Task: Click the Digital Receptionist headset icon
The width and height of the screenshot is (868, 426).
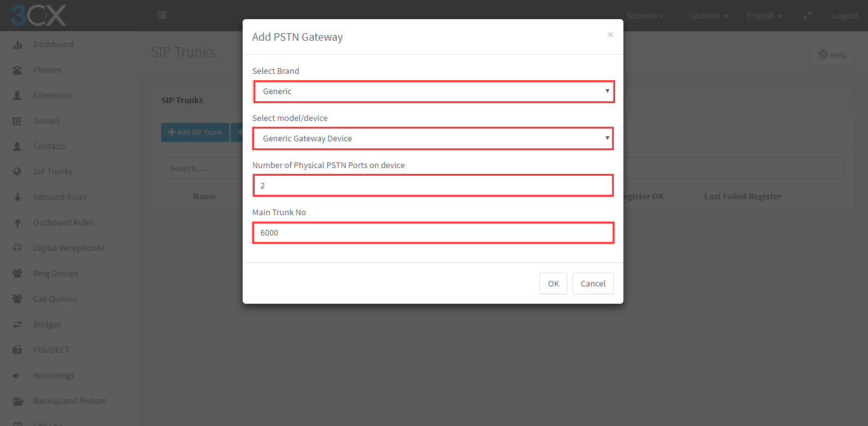Action: coord(18,248)
